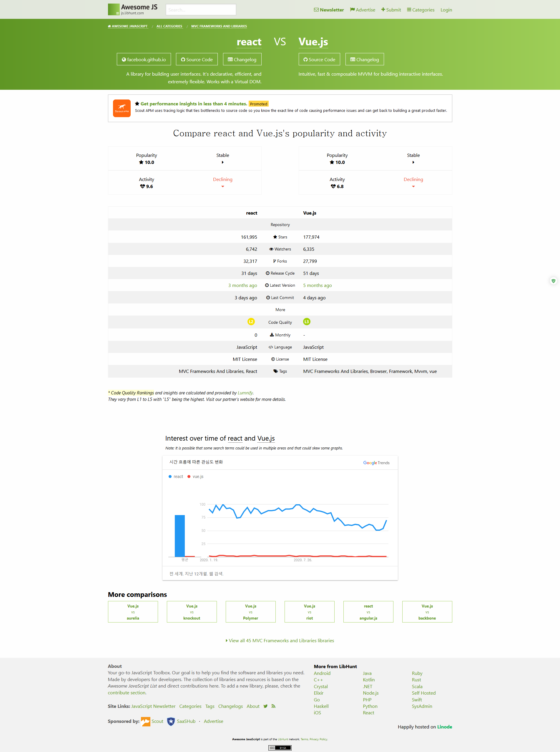Open the Advertise menu item
This screenshot has height=752, width=560.
(x=362, y=10)
